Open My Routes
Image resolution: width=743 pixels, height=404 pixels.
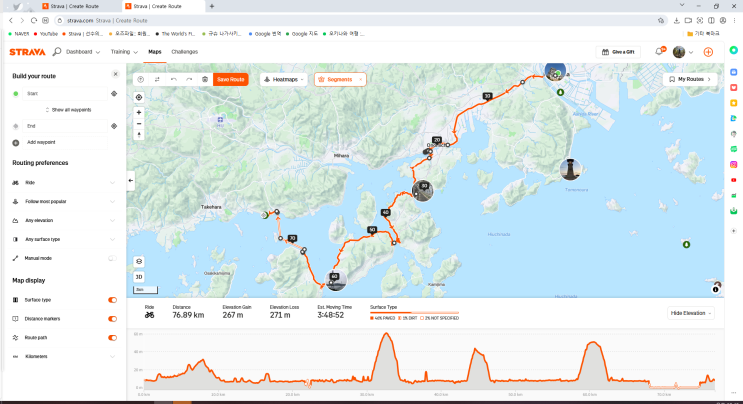[x=690, y=79]
